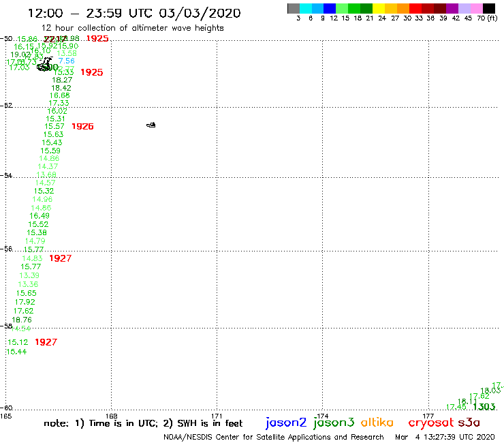Click the gray swatch in the legend
Viewport: 504px width, 443px height.
pos(294,8)
